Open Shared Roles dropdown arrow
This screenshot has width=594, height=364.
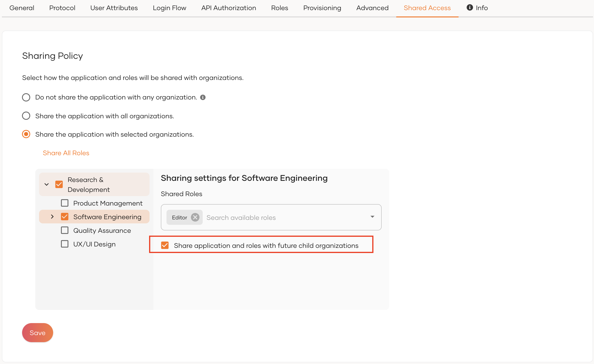(372, 217)
